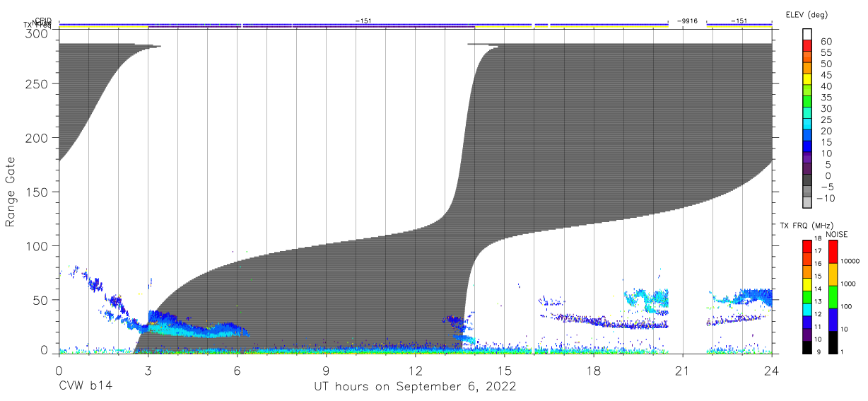The width and height of the screenshot is (868, 401).
Task: Click the '24' tick on the hours axis
Action: pyautogui.click(x=772, y=370)
